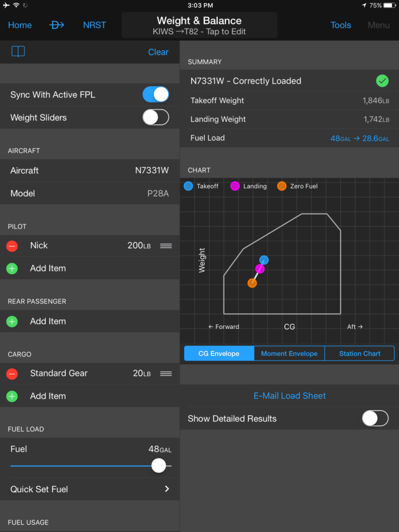Screen dimensions: 399x532
Task: Tap the blue Takeoff point on chart
Action: tap(264, 260)
